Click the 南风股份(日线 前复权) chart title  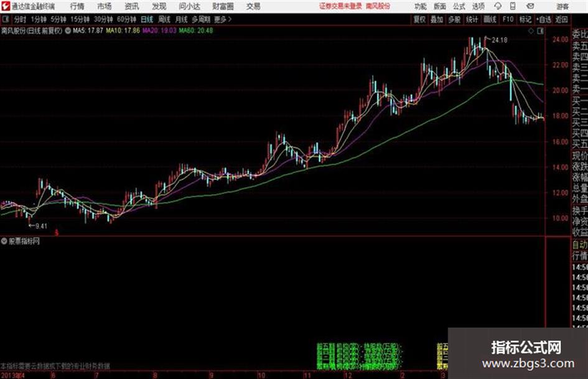click(32, 30)
